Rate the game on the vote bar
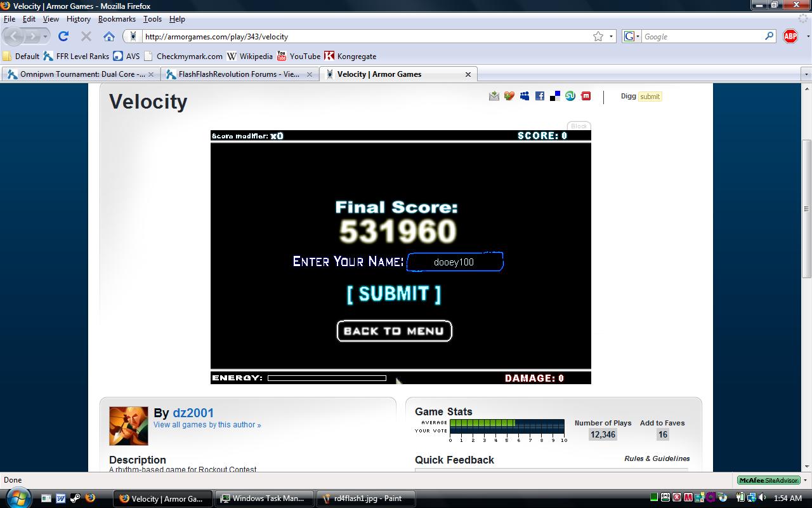Screen dimensions: 812x508 (507, 431)
